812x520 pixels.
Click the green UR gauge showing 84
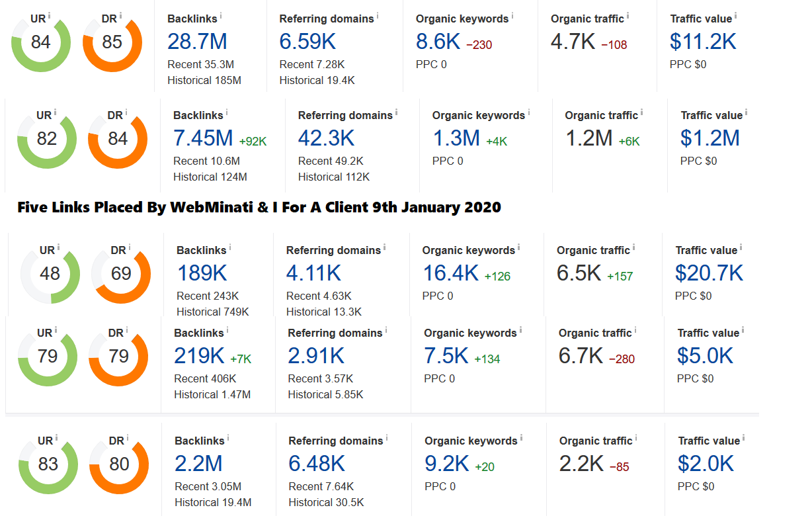coord(41,42)
